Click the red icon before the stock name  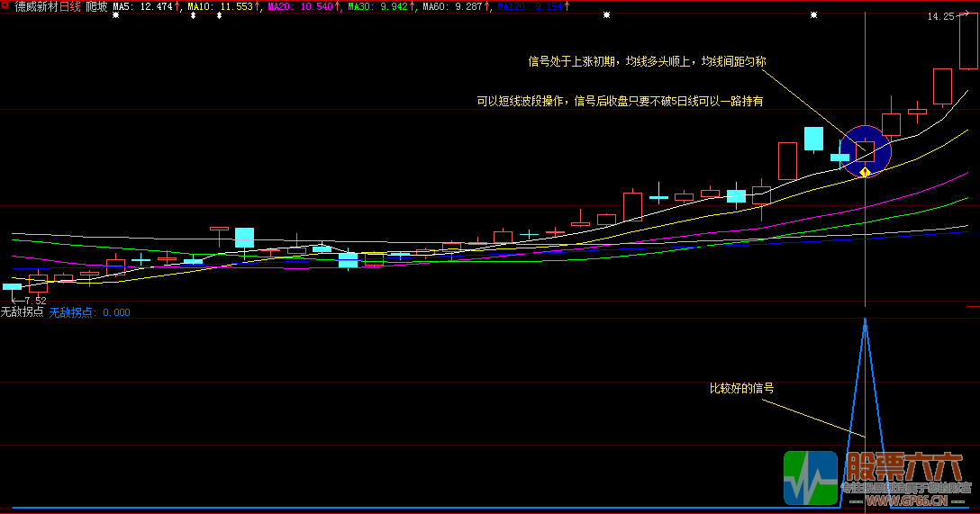(5, 6)
